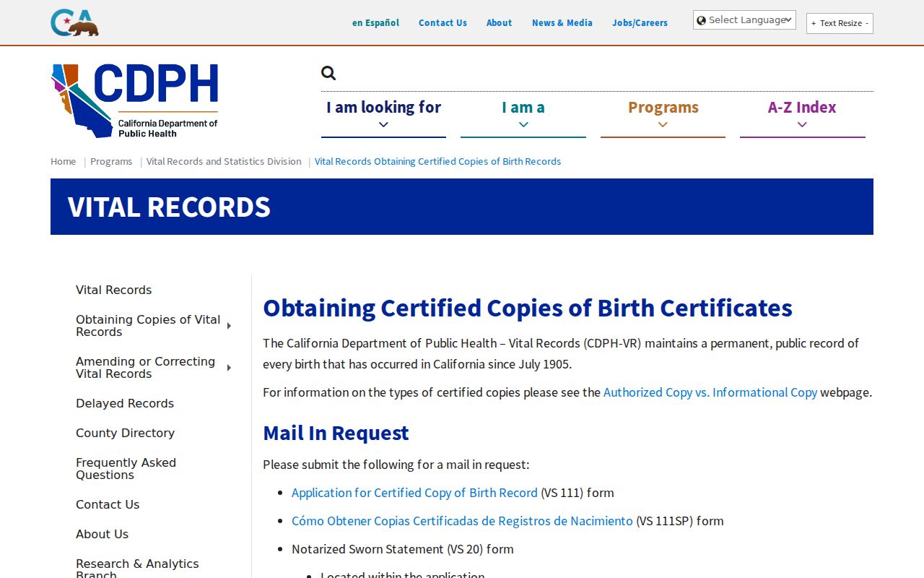This screenshot has height=578, width=924.
Task: Open Frequently Asked Questions in the sidebar
Action: tap(126, 469)
